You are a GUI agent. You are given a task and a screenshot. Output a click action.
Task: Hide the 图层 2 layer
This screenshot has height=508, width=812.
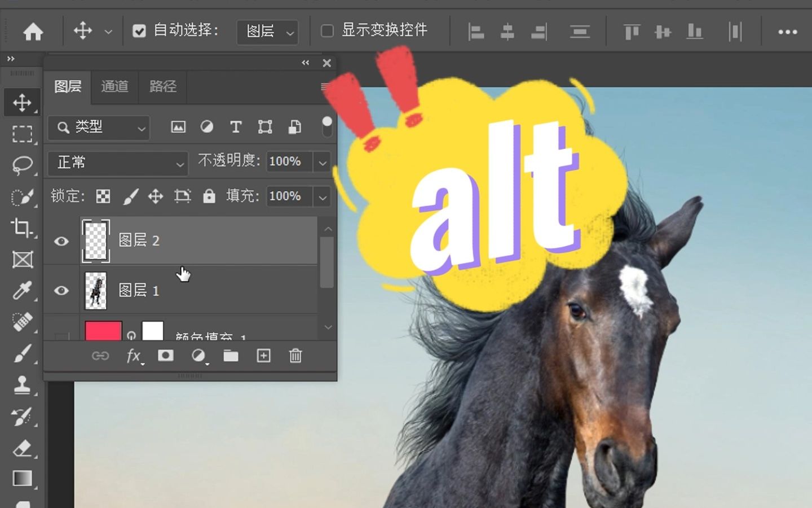point(61,241)
